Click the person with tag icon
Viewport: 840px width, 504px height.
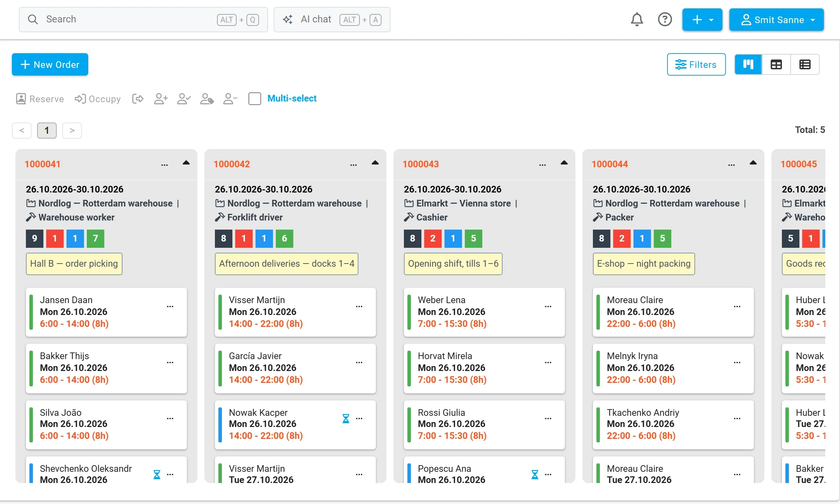click(207, 99)
